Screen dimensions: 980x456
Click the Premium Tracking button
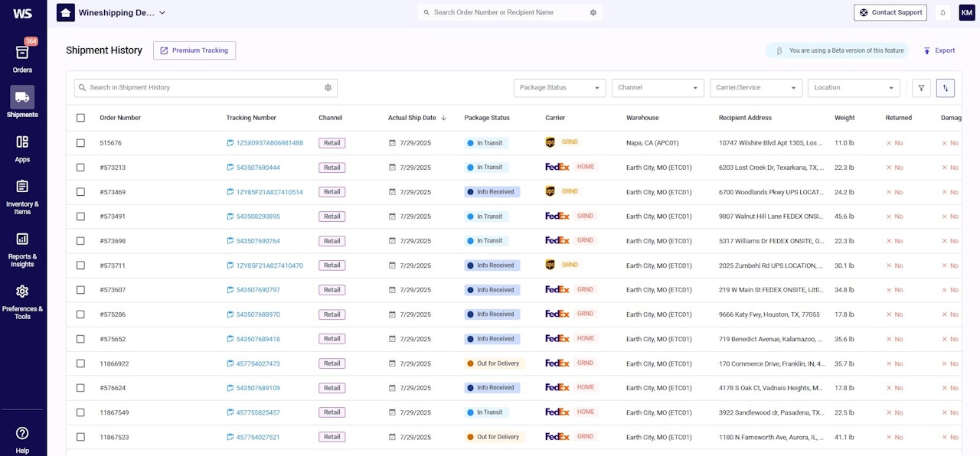pyautogui.click(x=194, y=50)
